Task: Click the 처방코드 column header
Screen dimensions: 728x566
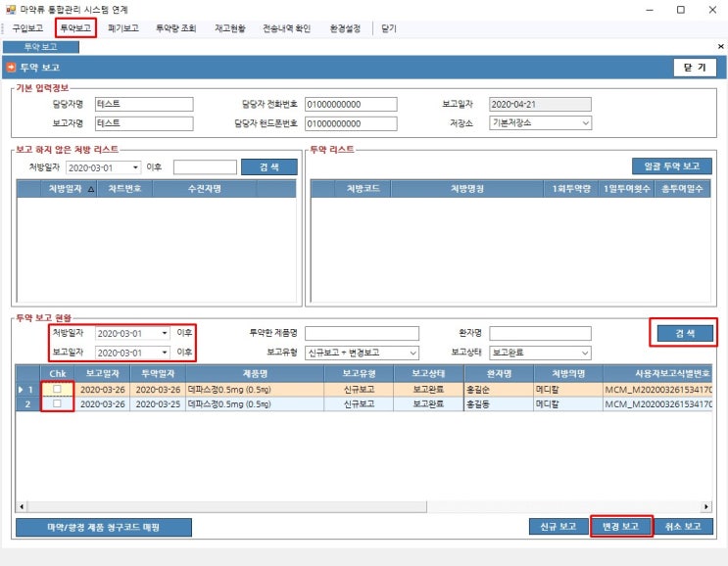Action: 363,189
